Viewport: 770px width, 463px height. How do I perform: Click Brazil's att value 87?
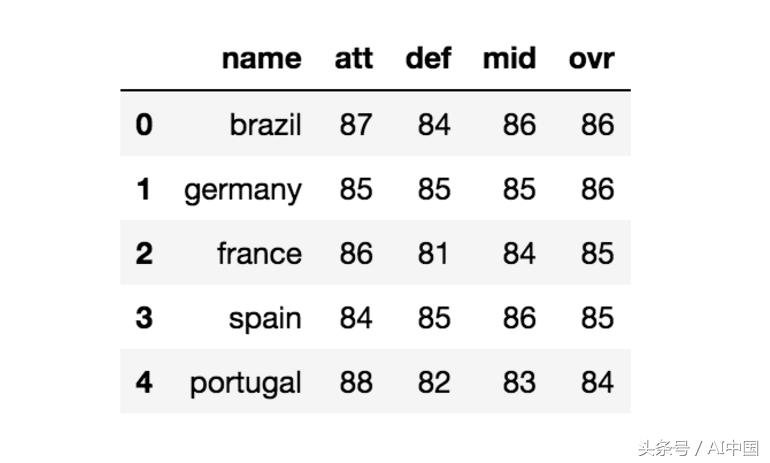[x=356, y=124]
